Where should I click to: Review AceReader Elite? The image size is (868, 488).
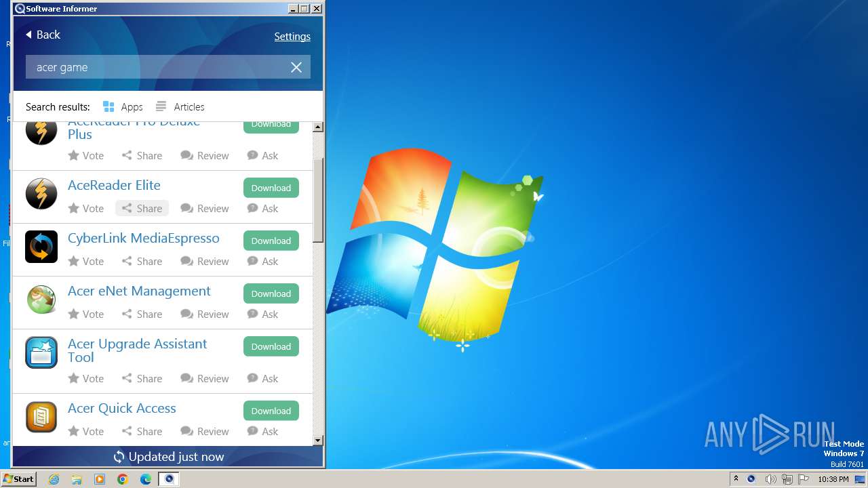click(205, 209)
